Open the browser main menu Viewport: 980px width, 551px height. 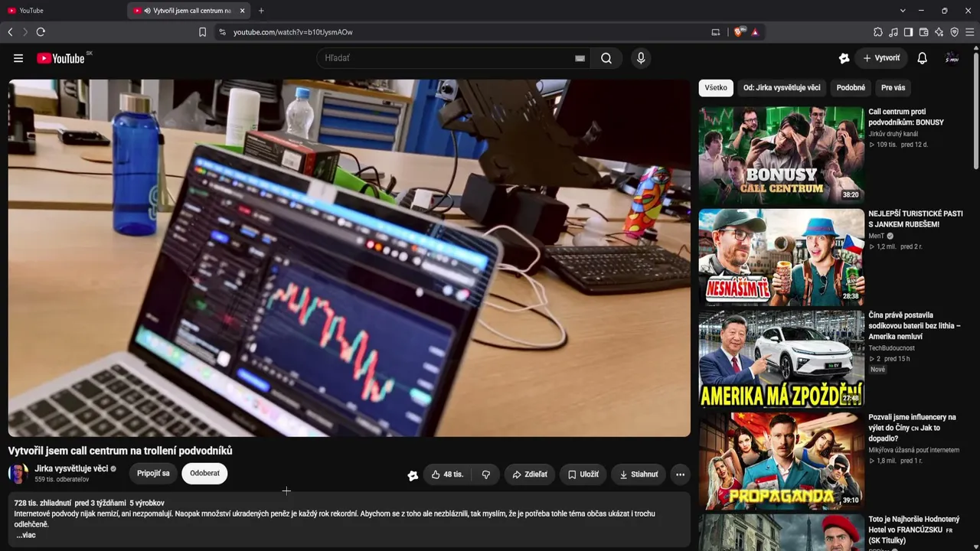[x=970, y=32]
